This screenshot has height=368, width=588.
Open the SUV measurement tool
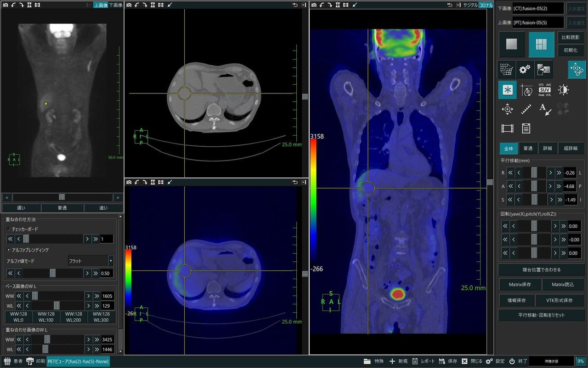click(x=545, y=90)
